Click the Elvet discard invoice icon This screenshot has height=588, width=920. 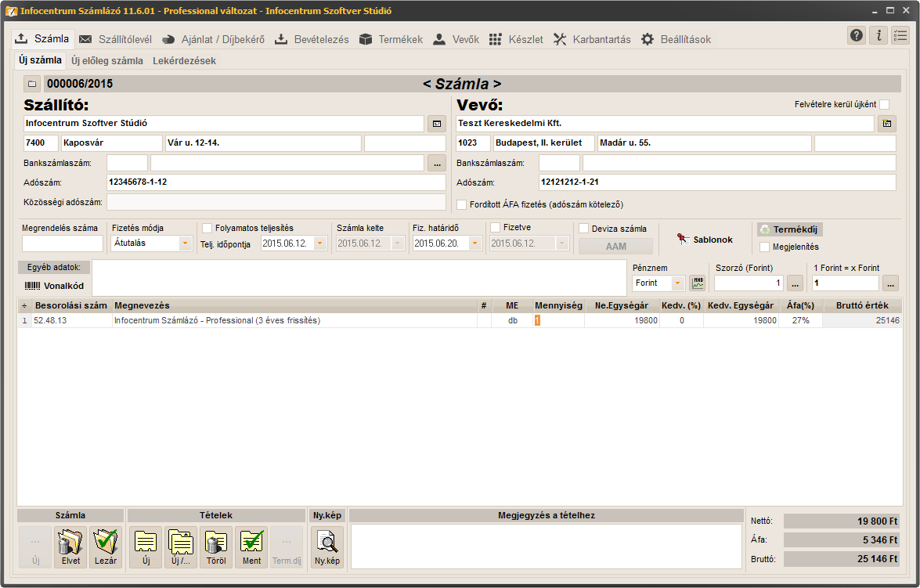click(70, 547)
